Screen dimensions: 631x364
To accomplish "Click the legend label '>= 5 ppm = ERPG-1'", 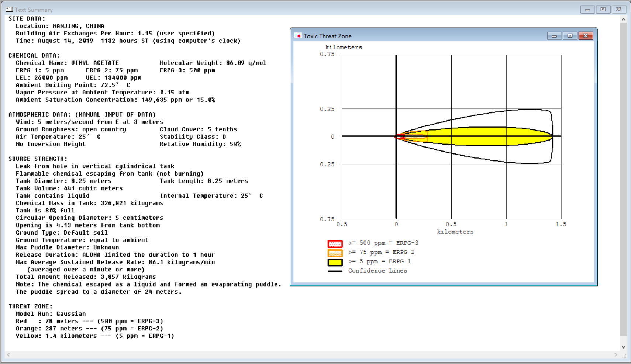I will [x=379, y=261].
